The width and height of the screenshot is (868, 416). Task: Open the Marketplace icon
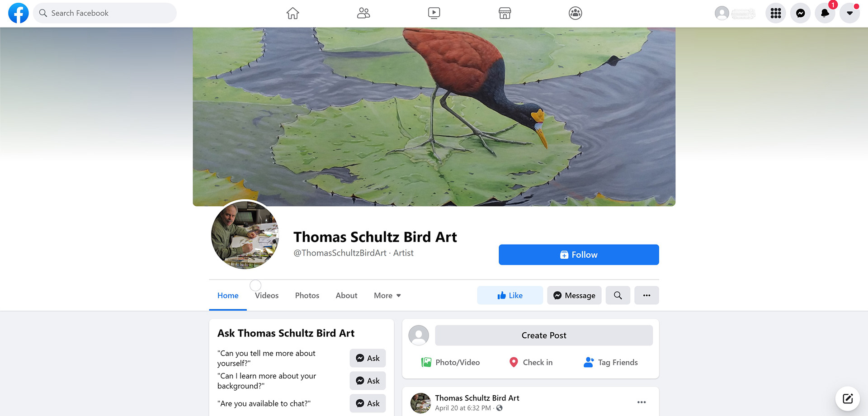505,13
